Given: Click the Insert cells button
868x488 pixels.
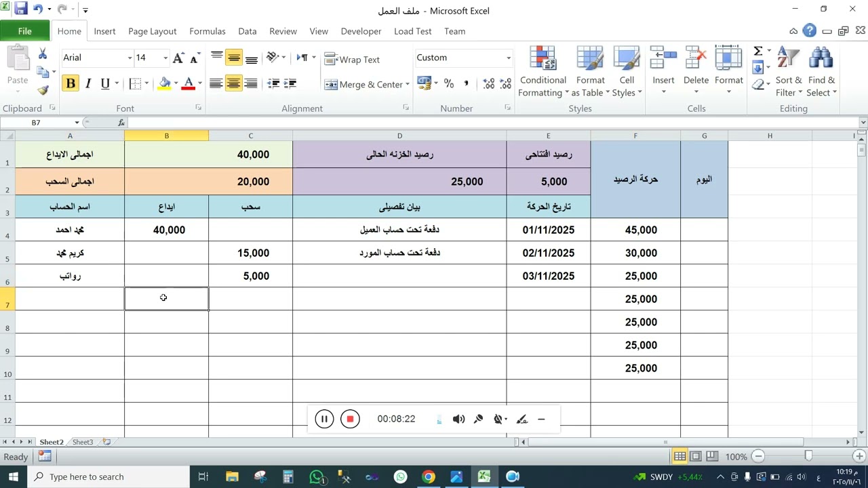Looking at the screenshot, I should pyautogui.click(x=663, y=70).
